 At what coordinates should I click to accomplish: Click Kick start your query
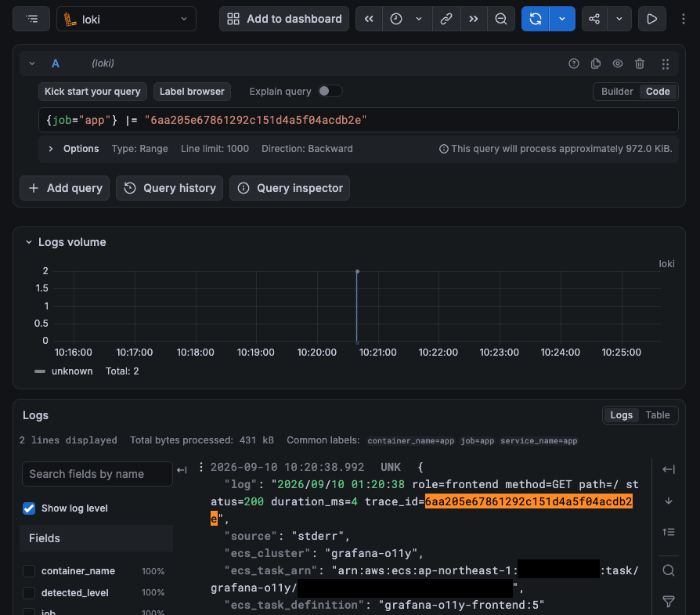pos(92,92)
